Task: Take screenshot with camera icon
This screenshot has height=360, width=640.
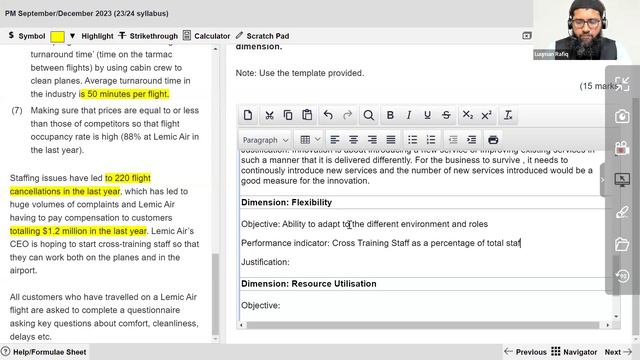Action: [622, 116]
